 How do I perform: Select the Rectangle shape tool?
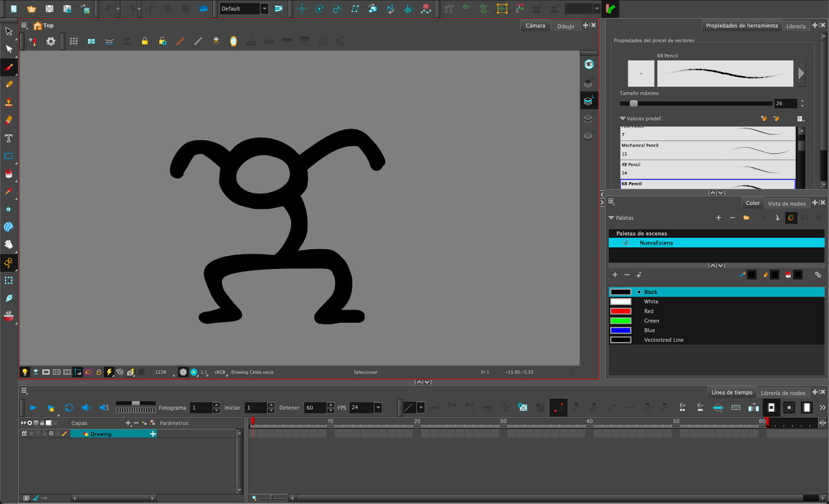point(9,156)
